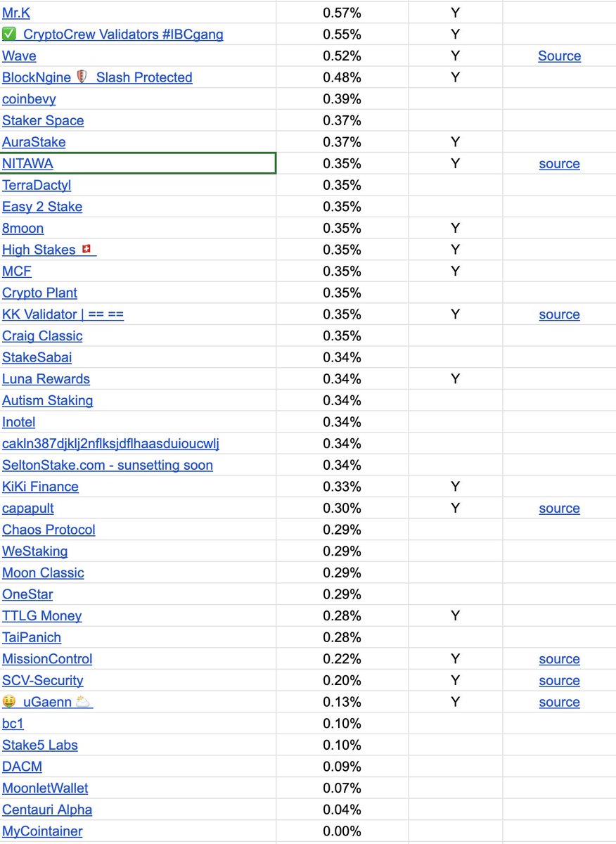This screenshot has width=616, height=844.
Task: Open Chaos Protocol link
Action: (x=49, y=530)
